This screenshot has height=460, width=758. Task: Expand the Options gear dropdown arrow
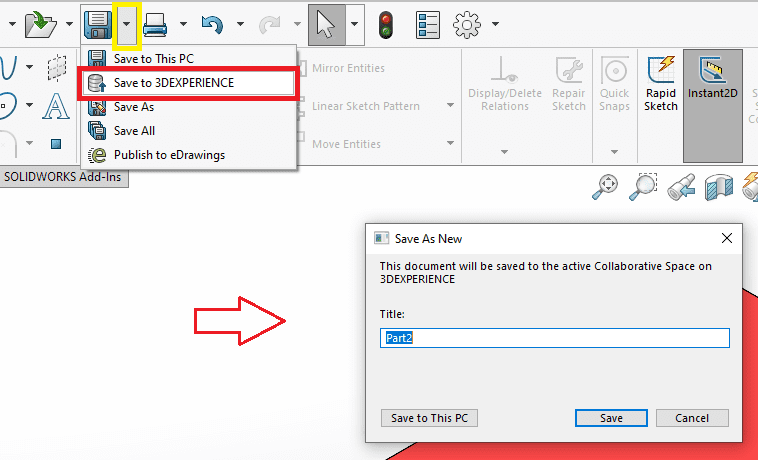point(496,24)
